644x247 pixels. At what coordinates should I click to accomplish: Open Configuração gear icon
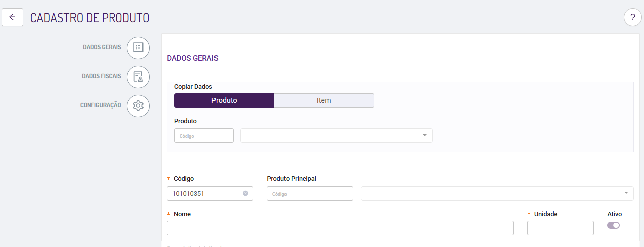(x=138, y=106)
